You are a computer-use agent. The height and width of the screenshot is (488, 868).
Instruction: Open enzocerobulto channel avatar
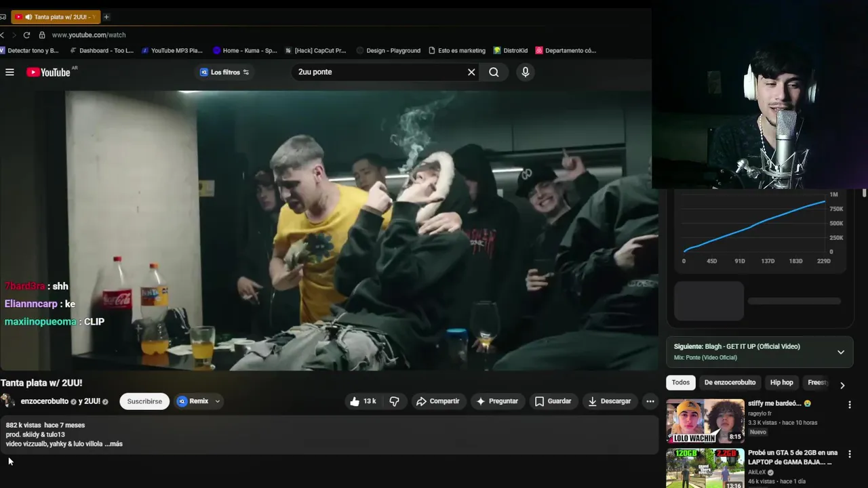(x=8, y=401)
